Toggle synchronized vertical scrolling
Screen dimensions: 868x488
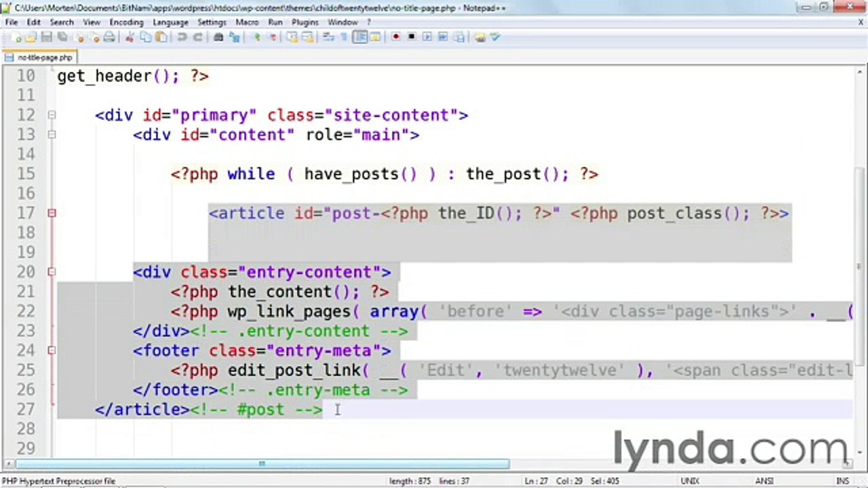point(292,37)
